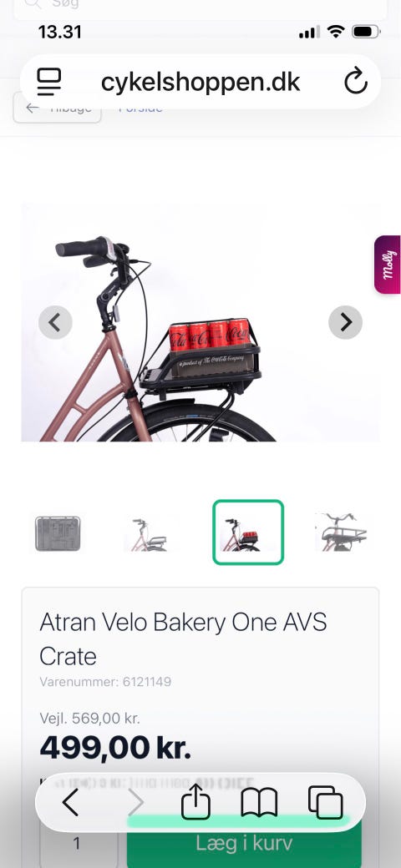Show previous product image with the left arrow
401x868 pixels.
55,322
